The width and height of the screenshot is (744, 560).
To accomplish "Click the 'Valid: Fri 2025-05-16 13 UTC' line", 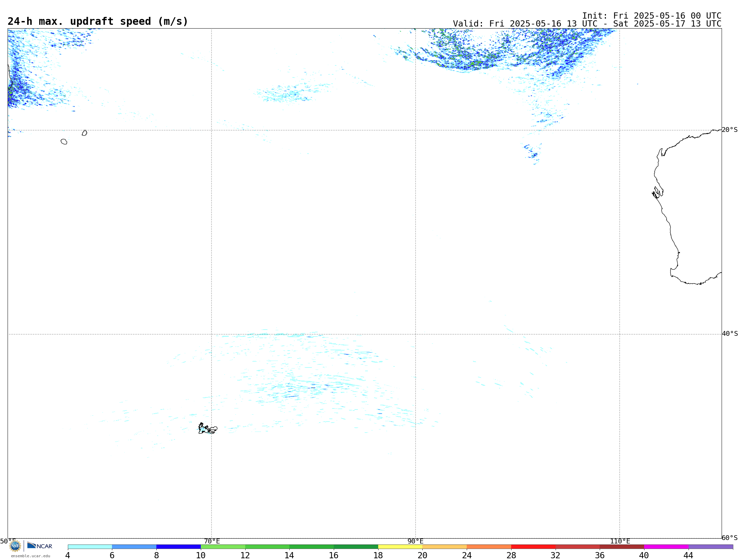I will (x=587, y=24).
